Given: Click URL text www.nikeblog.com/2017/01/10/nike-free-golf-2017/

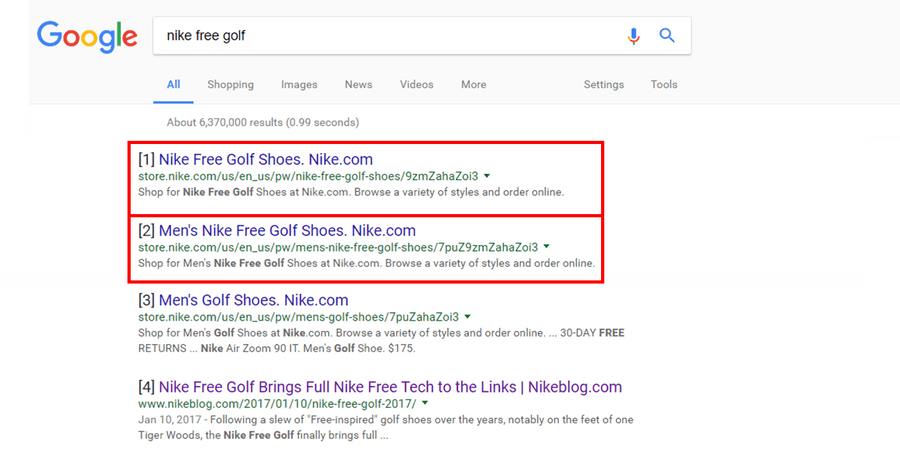Looking at the screenshot, I should (x=277, y=403).
